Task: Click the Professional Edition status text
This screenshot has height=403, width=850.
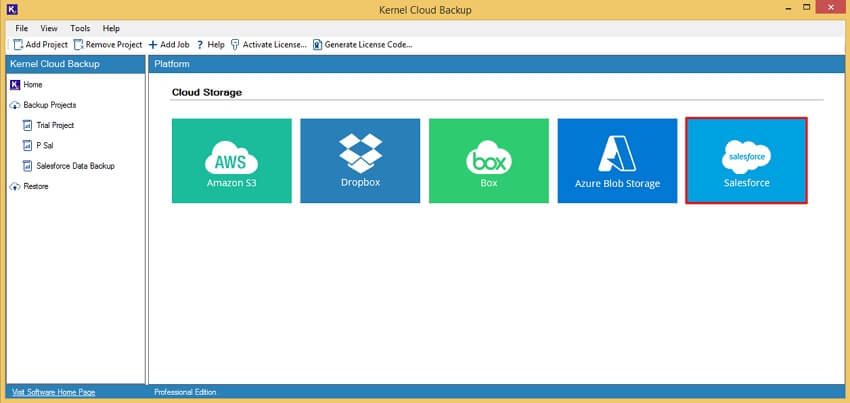Action: coord(185,392)
